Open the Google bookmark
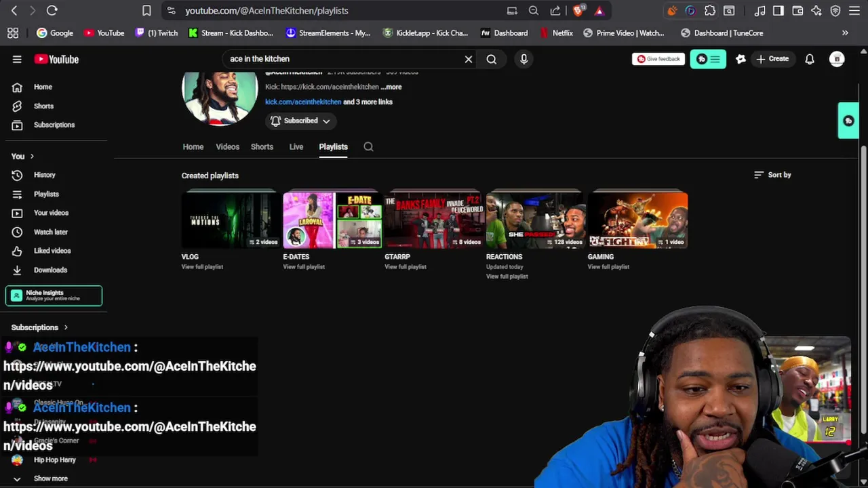The width and height of the screenshot is (868, 488). pyautogui.click(x=55, y=33)
